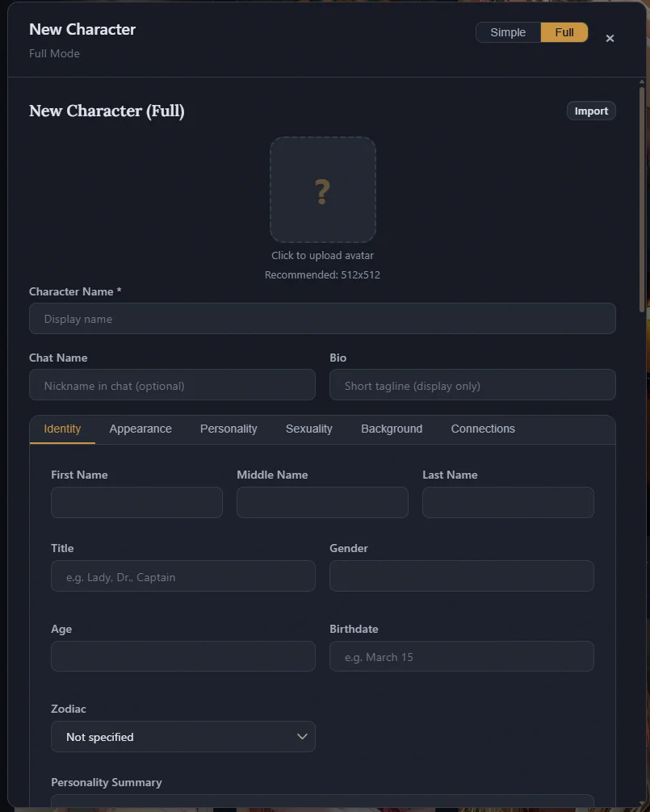Click the 'Recommended: 512x512' text
The height and width of the screenshot is (812, 650).
coord(322,275)
